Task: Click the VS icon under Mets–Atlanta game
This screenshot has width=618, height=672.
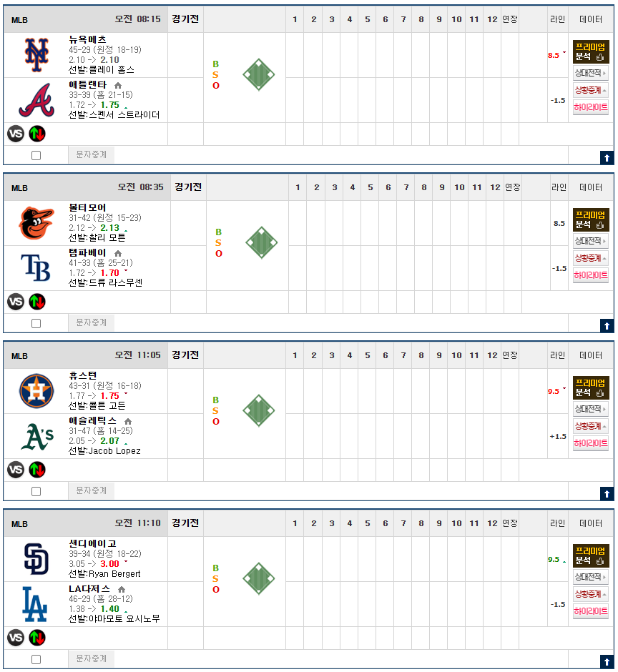Action: tap(16, 134)
